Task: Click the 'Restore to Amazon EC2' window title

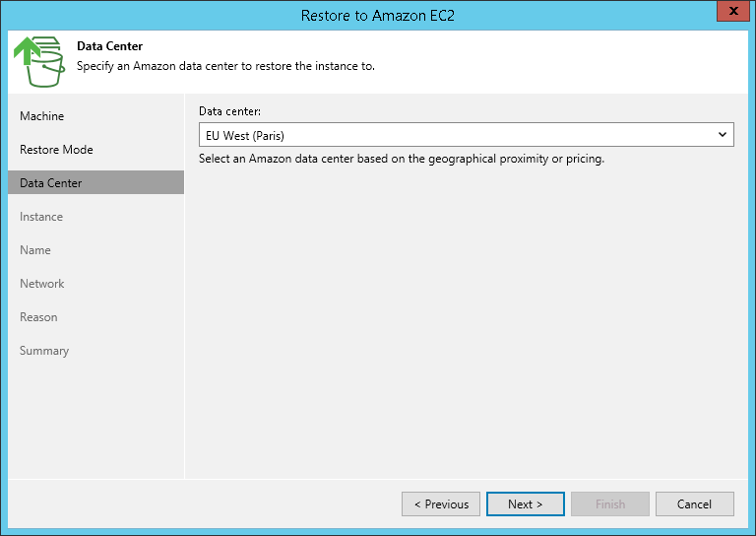Action: tap(378, 16)
